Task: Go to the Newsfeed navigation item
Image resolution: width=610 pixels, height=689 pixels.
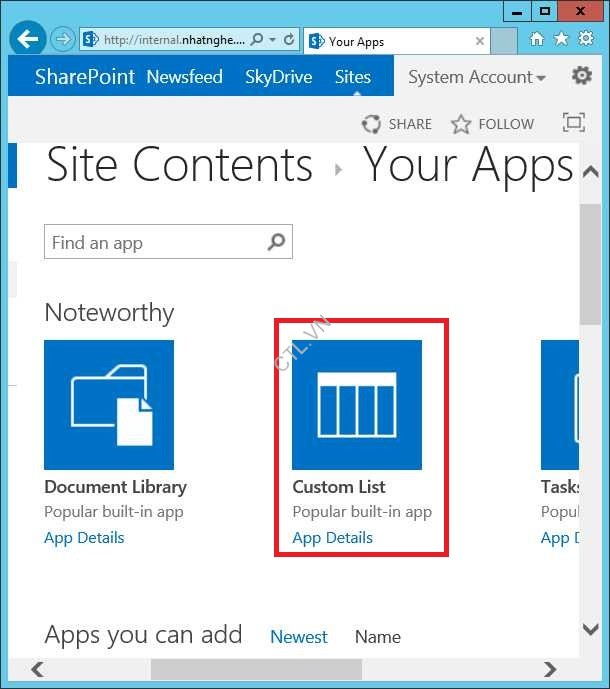Action: click(184, 77)
